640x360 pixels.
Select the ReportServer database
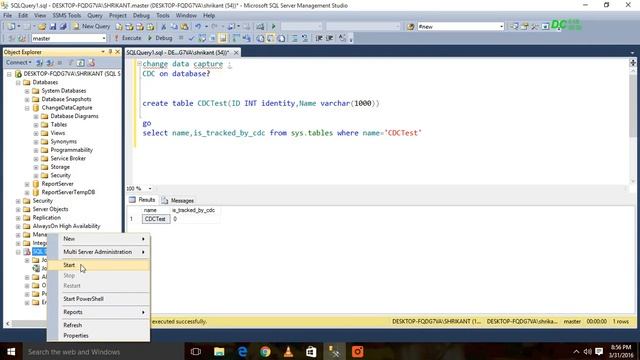tap(57, 184)
